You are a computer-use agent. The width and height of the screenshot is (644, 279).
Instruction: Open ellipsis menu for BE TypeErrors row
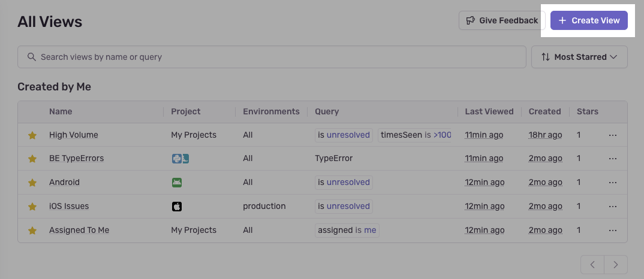[x=612, y=159]
